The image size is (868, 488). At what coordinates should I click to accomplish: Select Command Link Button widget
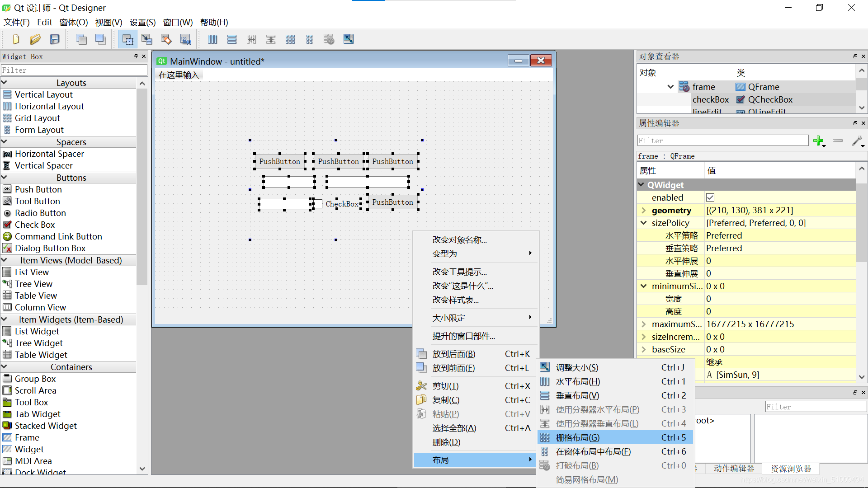coord(58,236)
